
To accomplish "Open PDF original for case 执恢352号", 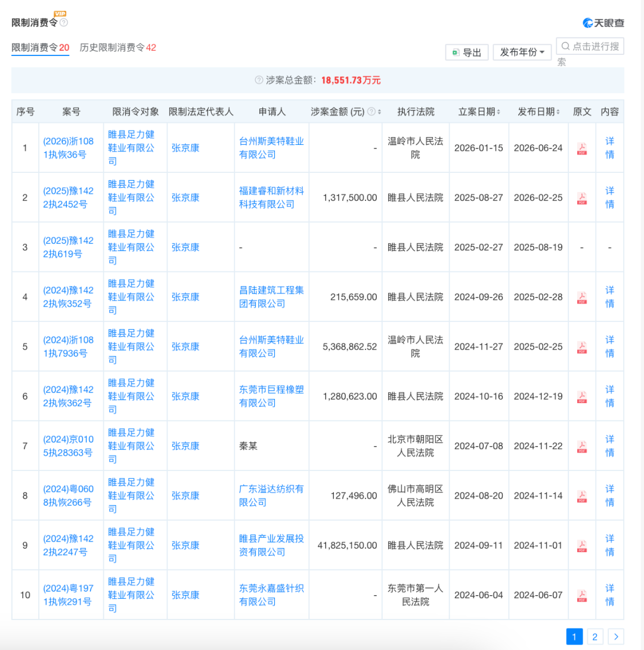I will [582, 298].
